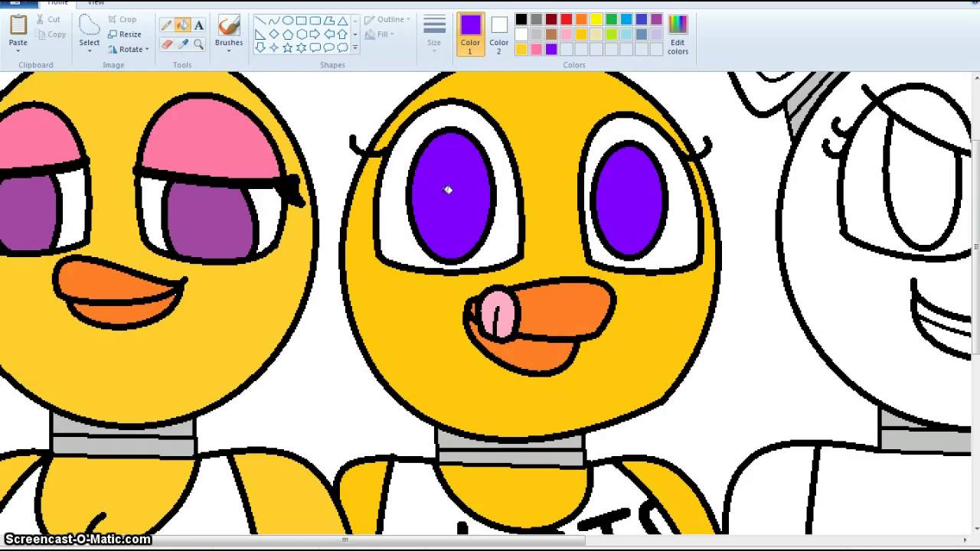Viewport: 980px width, 551px height.
Task: Select the Fill with color bucket tool
Action: (182, 25)
